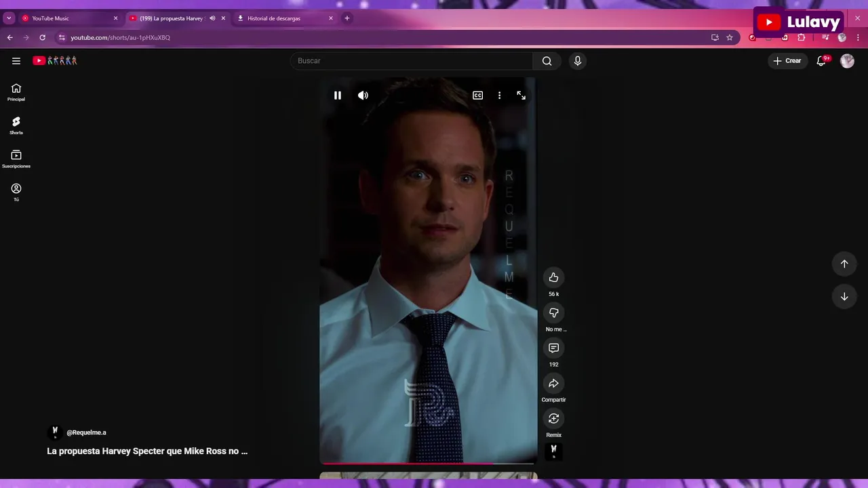Share the Short via Compartir

[553, 383]
